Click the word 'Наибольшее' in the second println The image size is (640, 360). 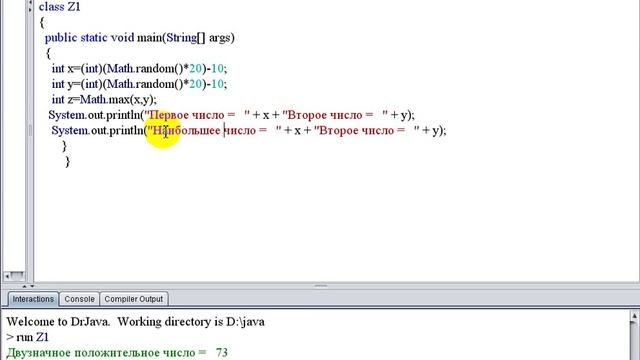(x=186, y=131)
